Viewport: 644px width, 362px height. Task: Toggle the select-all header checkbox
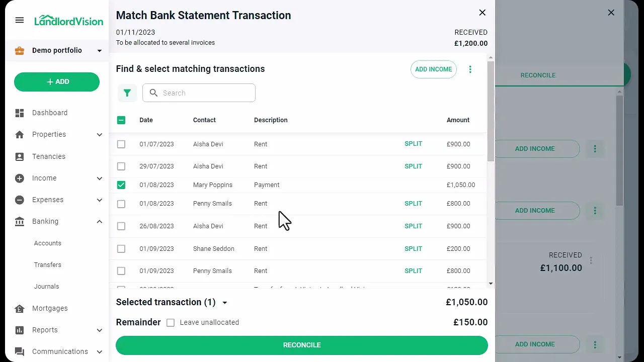tap(121, 120)
